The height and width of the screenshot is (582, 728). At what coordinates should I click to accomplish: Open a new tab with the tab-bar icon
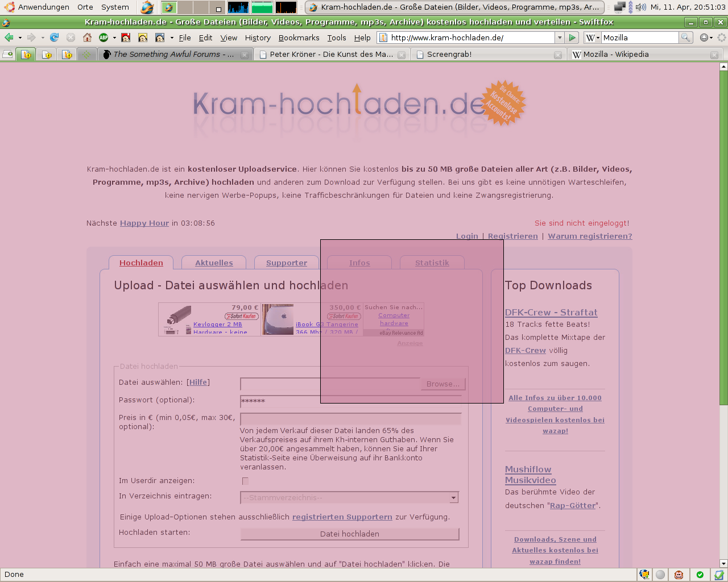(8, 55)
